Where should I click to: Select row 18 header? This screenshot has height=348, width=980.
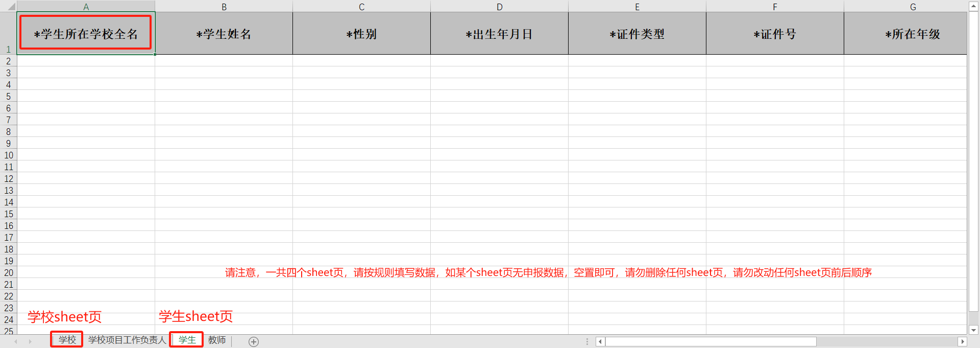point(9,249)
